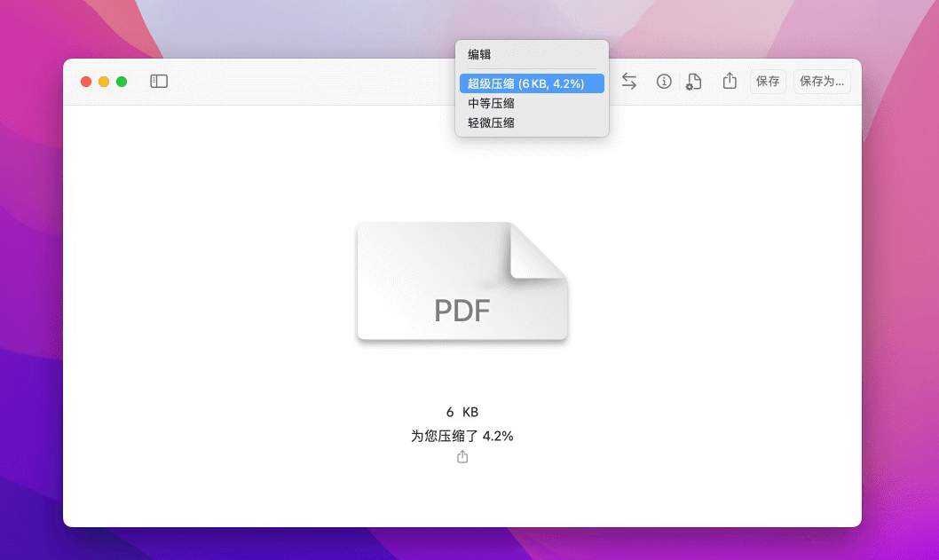Image resolution: width=939 pixels, height=560 pixels.
Task: Click small share icon below compression text
Action: tap(462, 457)
